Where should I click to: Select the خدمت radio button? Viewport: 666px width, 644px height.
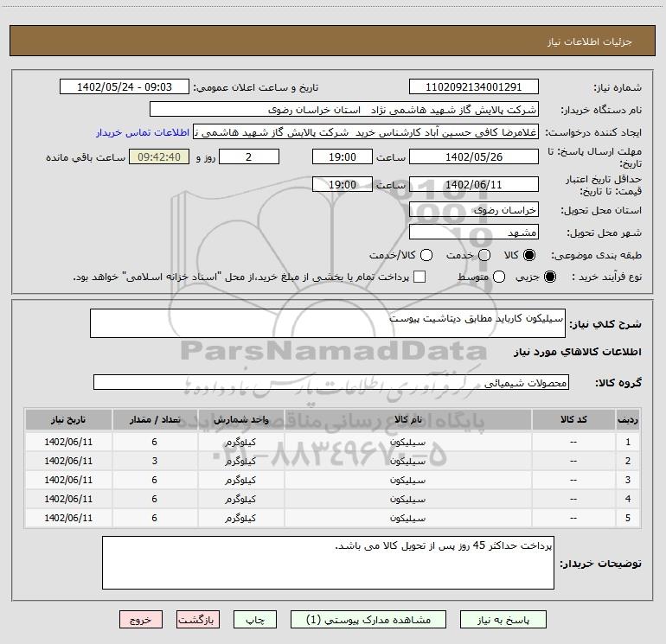pos(484,255)
